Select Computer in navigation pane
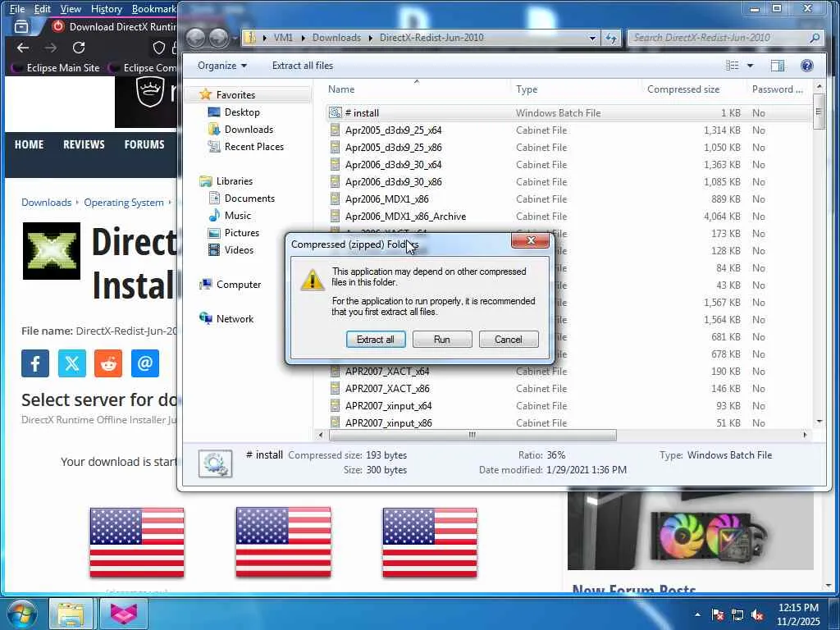This screenshot has width=840, height=630. click(x=239, y=285)
